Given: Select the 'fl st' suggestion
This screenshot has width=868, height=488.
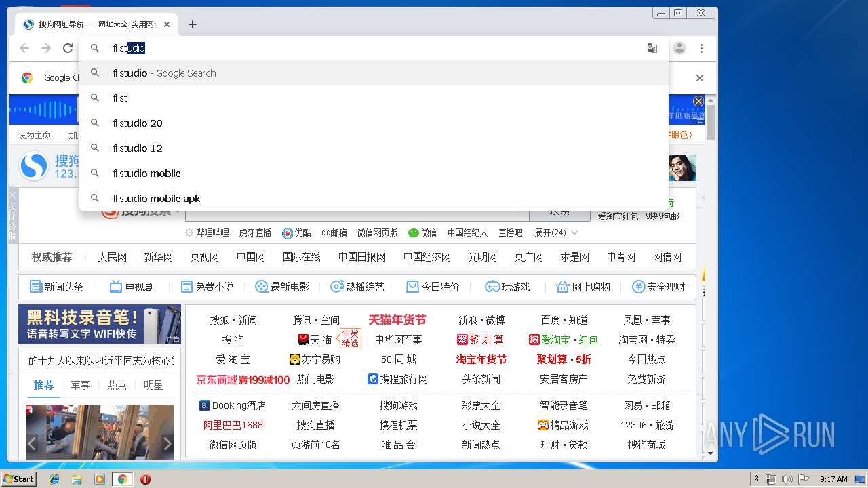Looking at the screenshot, I should point(374,98).
